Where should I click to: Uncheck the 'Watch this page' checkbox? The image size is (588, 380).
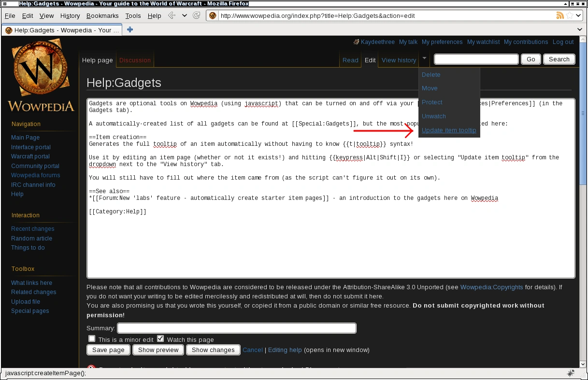click(x=161, y=338)
